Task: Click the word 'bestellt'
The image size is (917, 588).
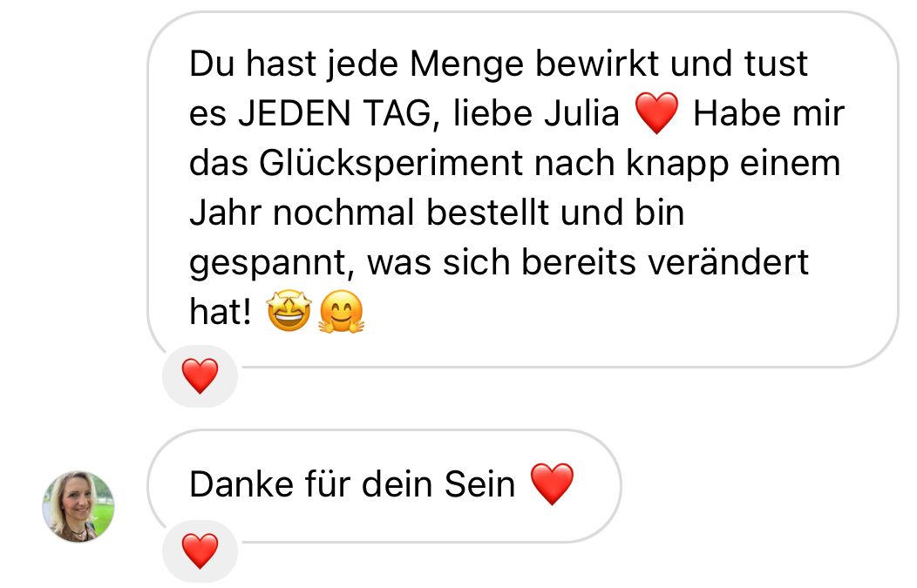Action: (487, 213)
